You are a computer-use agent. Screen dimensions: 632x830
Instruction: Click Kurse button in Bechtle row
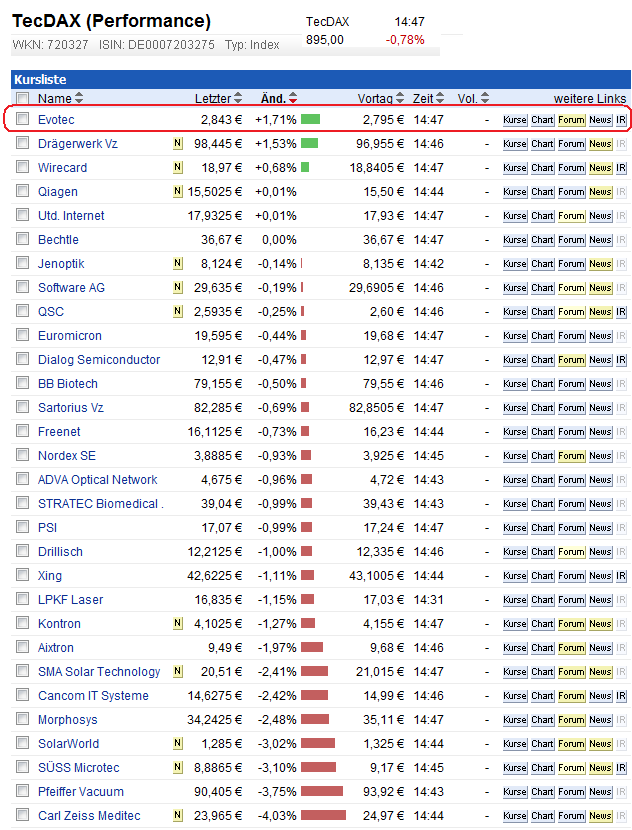[515, 240]
